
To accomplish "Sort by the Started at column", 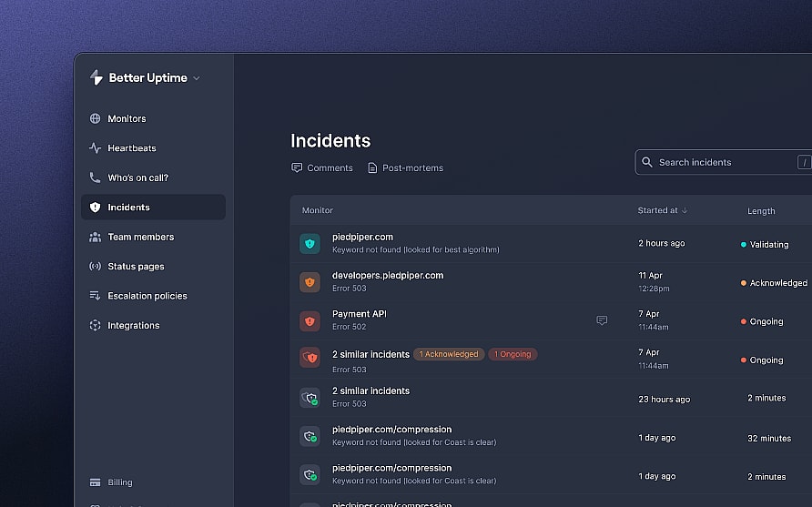I will pyautogui.click(x=657, y=210).
